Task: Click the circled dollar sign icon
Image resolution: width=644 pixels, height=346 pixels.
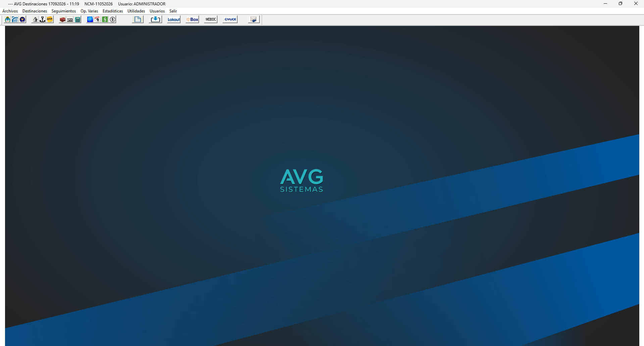Action: [x=113, y=19]
